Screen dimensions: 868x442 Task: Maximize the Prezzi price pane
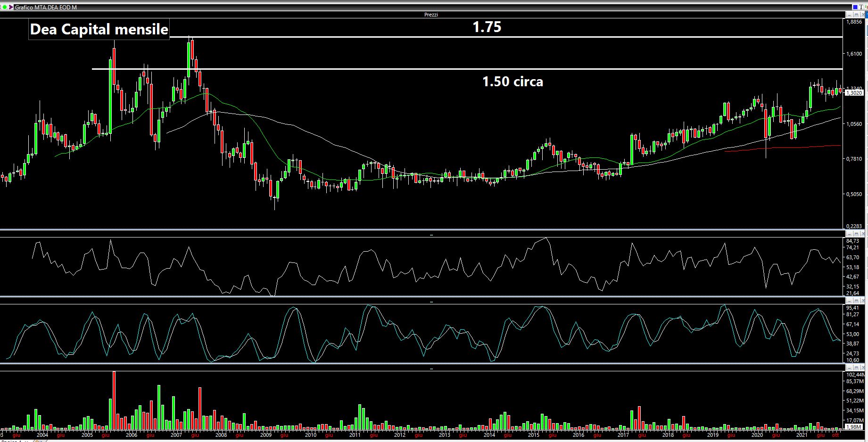[856, 15]
